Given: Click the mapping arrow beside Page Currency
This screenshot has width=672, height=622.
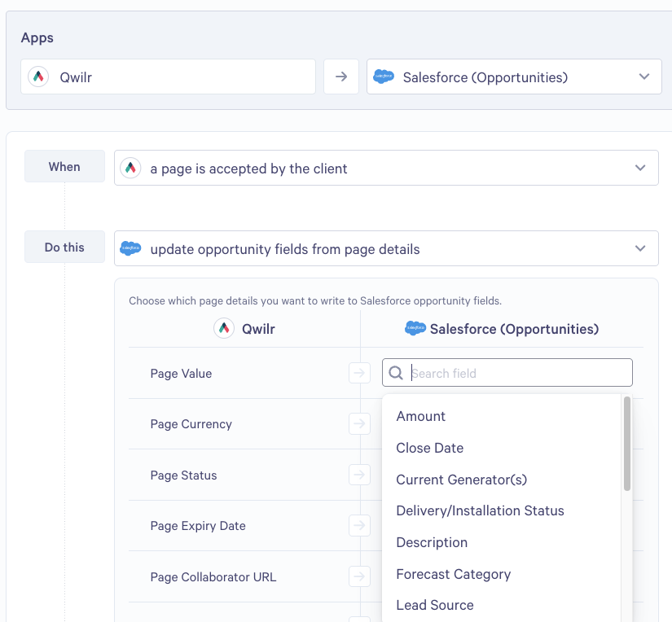Looking at the screenshot, I should [x=359, y=423].
